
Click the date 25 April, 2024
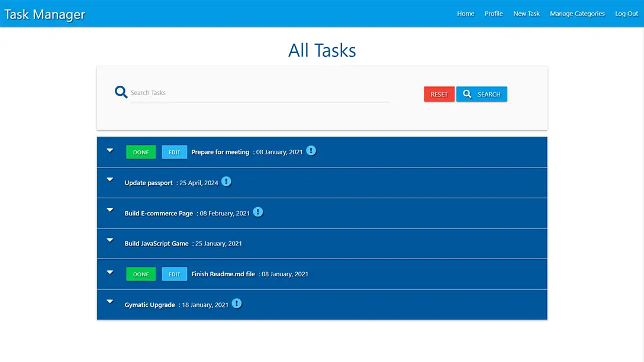coord(199,183)
